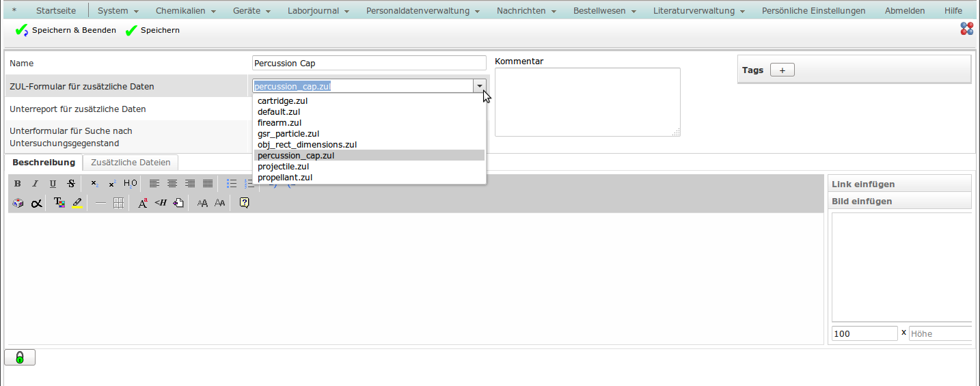This screenshot has height=386, width=980.
Task: Toggle underline formatting
Action: click(x=53, y=184)
